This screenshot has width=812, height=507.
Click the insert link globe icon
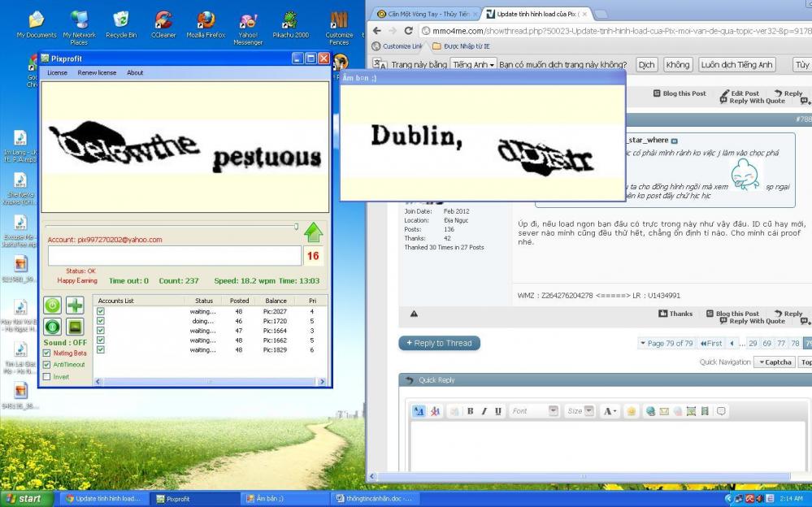coord(650,410)
